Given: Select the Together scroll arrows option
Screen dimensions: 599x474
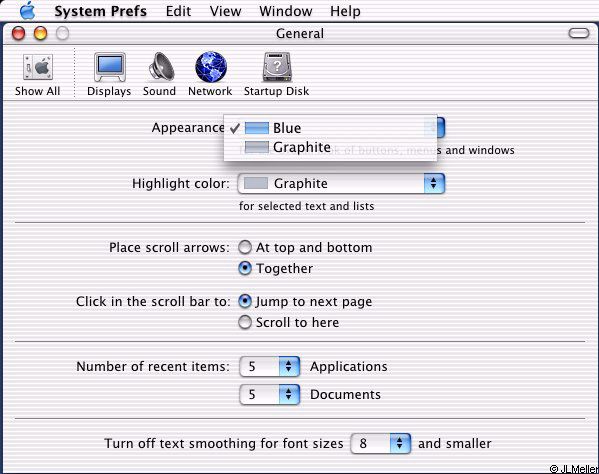Looking at the screenshot, I should tap(245, 268).
